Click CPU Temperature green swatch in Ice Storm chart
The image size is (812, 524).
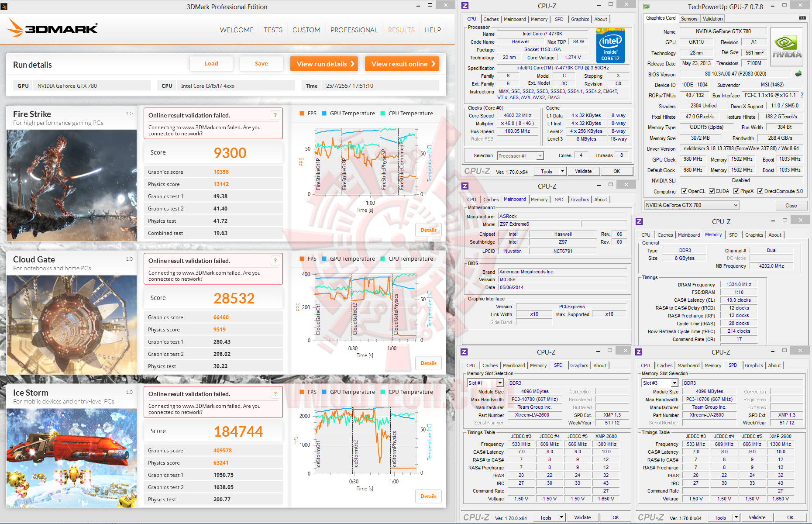tap(382, 392)
